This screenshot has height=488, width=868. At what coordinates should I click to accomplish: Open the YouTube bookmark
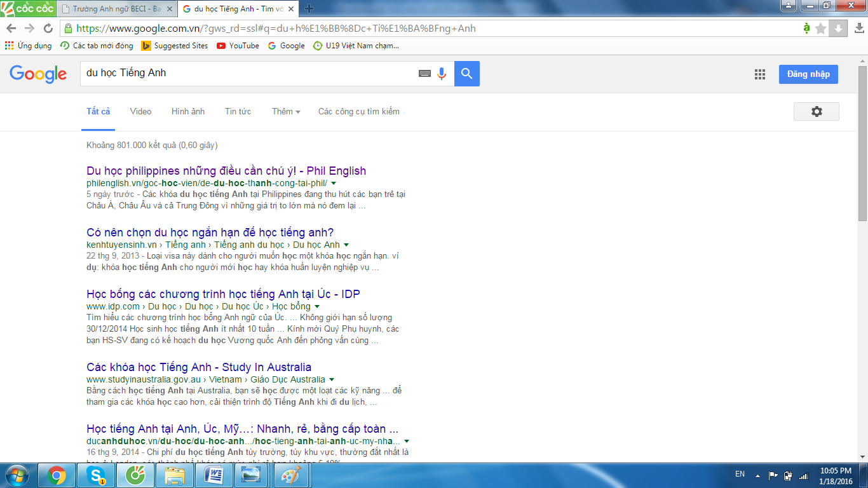[238, 46]
